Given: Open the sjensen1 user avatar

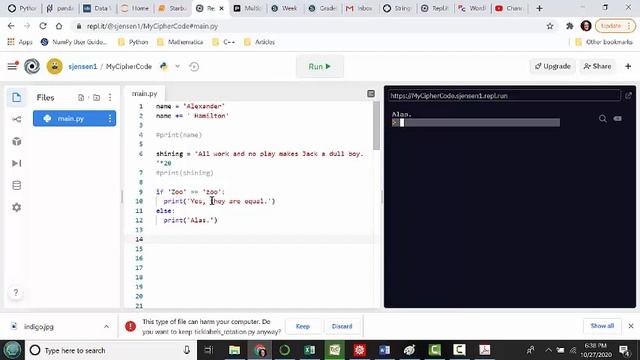Looking at the screenshot, I should click(55, 66).
